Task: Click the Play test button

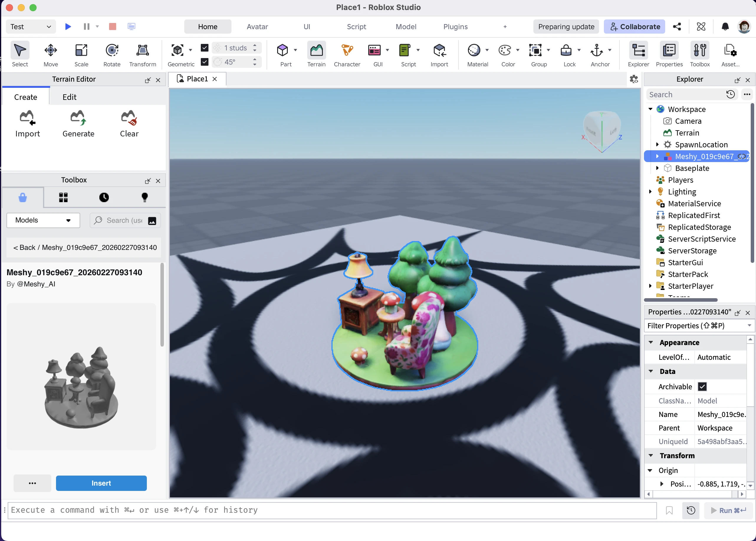Action: pos(68,26)
